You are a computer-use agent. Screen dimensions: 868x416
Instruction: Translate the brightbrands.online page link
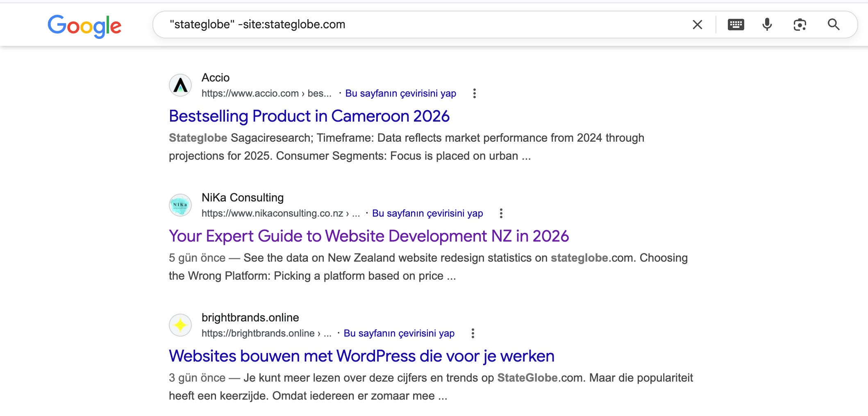[399, 333]
